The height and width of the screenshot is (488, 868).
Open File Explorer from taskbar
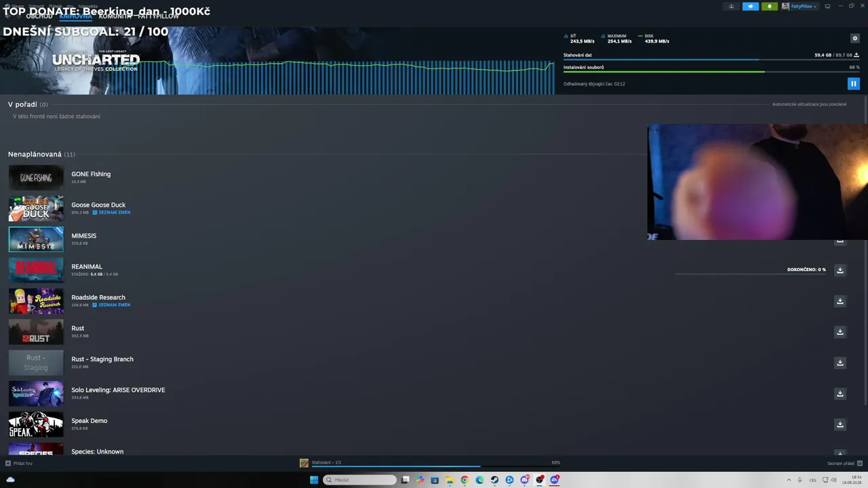point(450,480)
